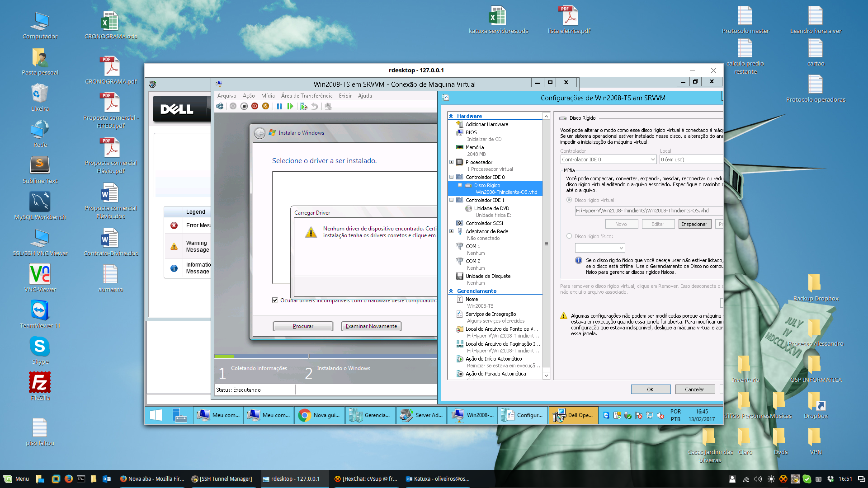Switch to HexChat task in Linux panel
This screenshot has width=868, height=488.
click(x=366, y=479)
